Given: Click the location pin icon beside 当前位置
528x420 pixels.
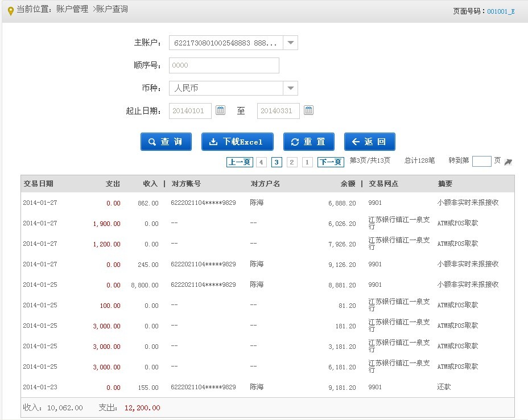Looking at the screenshot, I should click(10, 11).
